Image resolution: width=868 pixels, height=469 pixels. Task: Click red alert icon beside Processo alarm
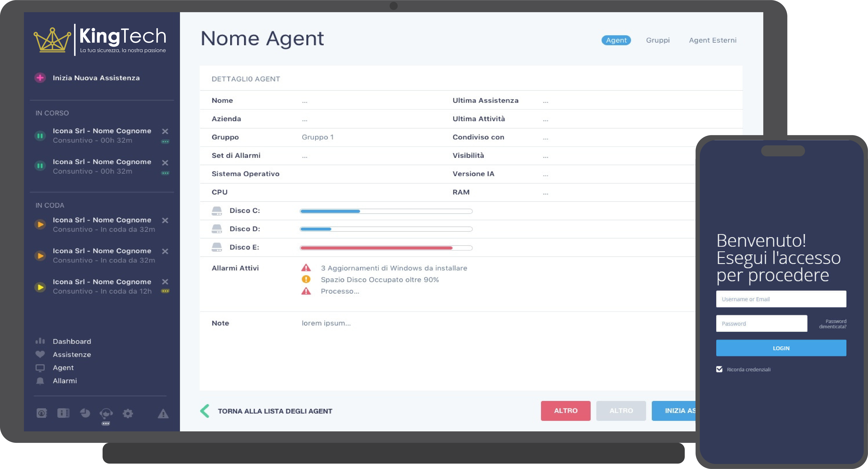[306, 291]
